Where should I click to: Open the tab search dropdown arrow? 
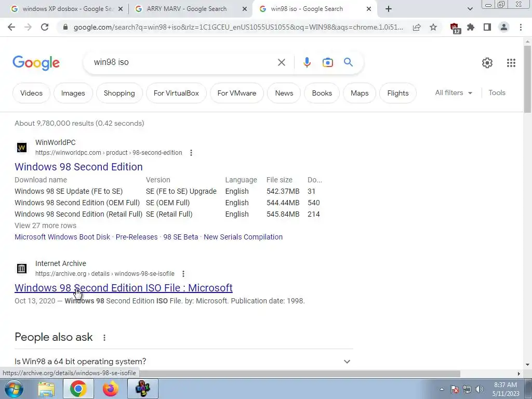pyautogui.click(x=470, y=9)
